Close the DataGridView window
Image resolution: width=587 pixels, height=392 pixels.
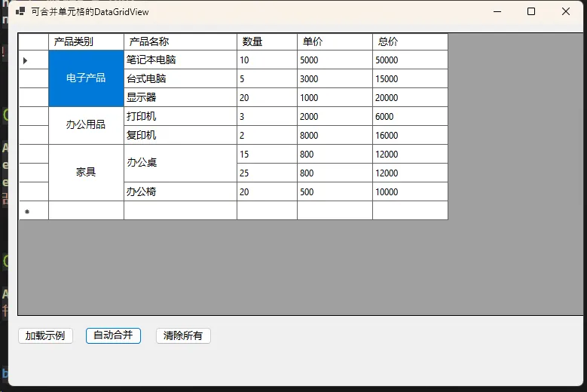[566, 11]
